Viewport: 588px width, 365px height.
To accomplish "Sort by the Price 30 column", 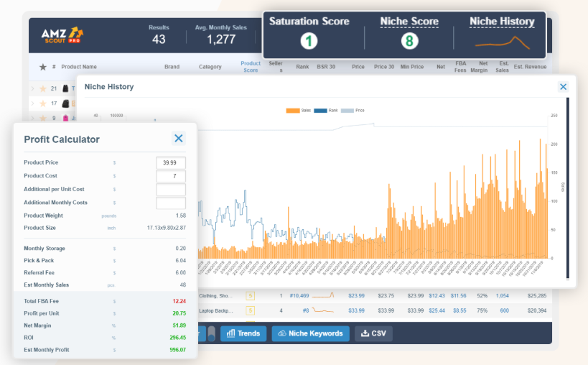I will coord(383,67).
